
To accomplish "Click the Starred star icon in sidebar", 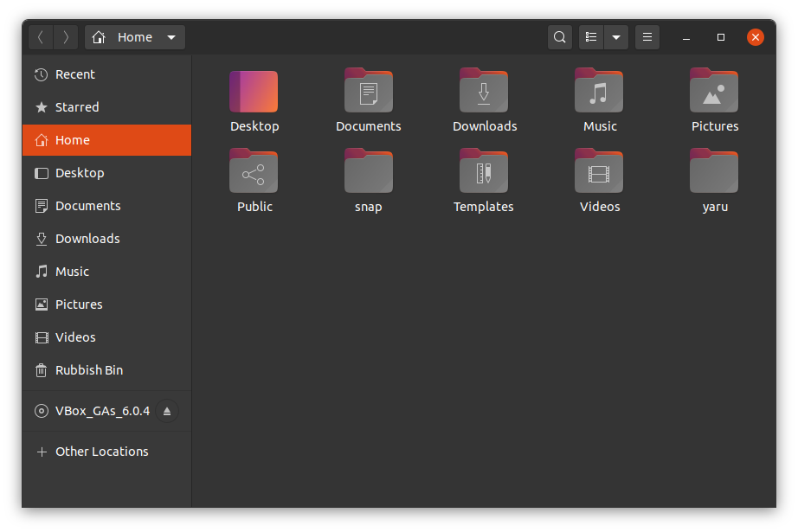I will 42,107.
